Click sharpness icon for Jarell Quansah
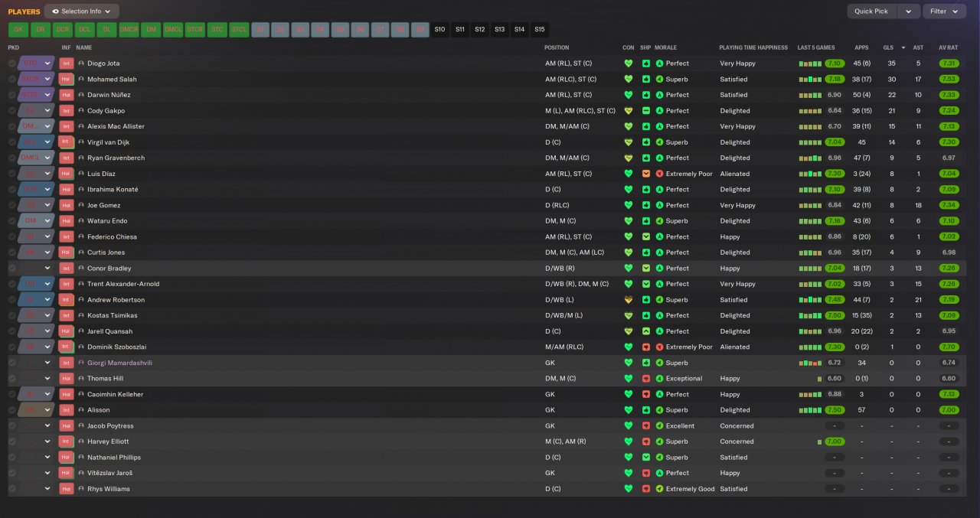This screenshot has width=980, height=518. pyautogui.click(x=646, y=331)
